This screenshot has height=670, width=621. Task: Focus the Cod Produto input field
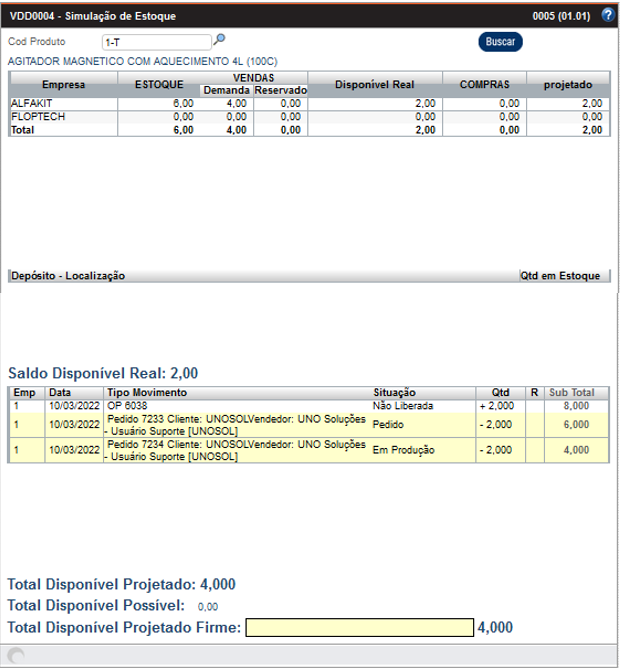pyautogui.click(x=156, y=42)
